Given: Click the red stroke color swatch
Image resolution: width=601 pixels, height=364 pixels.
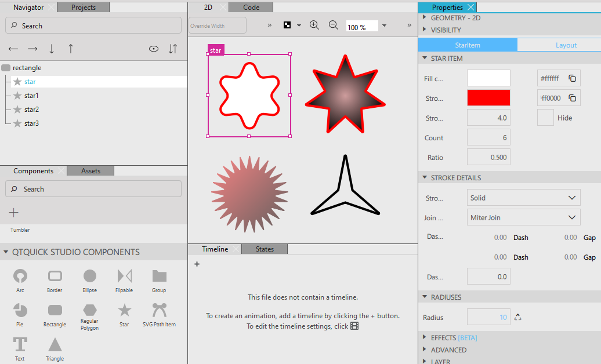Looking at the screenshot, I should [488, 98].
